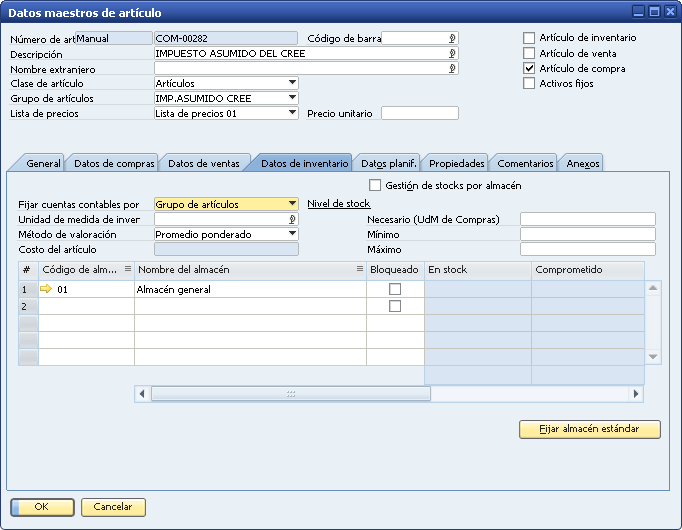Expand the Método de valoración dropdown
This screenshot has width=682, height=530.
pyautogui.click(x=292, y=234)
